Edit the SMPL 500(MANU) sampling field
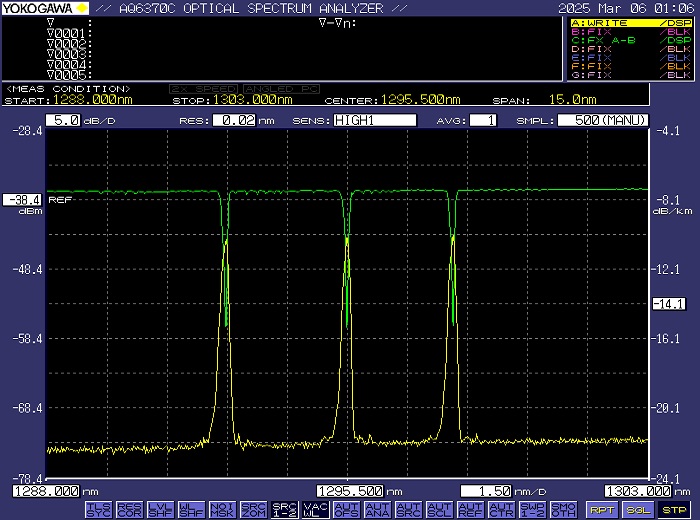Viewport: 700px width, 520px height. (x=603, y=120)
